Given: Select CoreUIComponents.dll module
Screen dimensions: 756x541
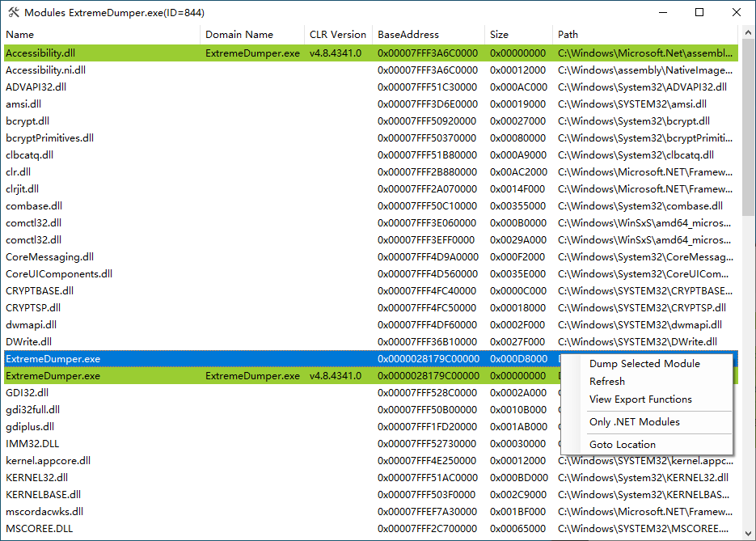Looking at the screenshot, I should coord(371,274).
